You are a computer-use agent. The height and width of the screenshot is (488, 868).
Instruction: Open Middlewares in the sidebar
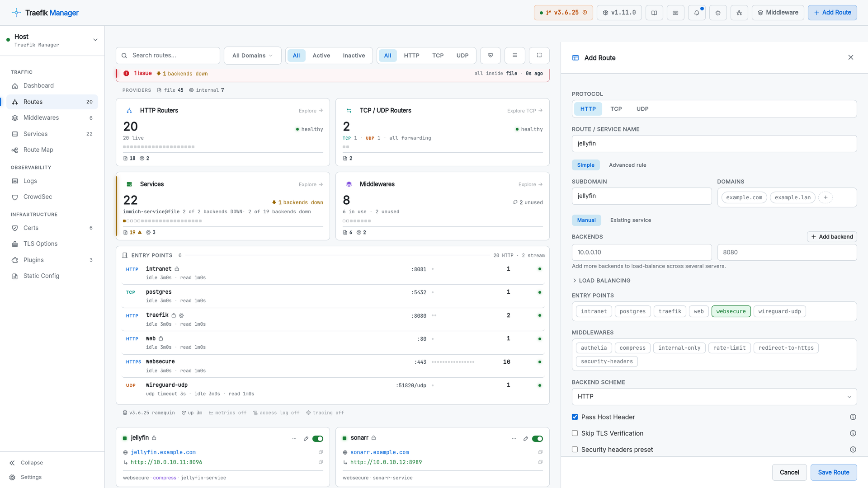point(52,118)
